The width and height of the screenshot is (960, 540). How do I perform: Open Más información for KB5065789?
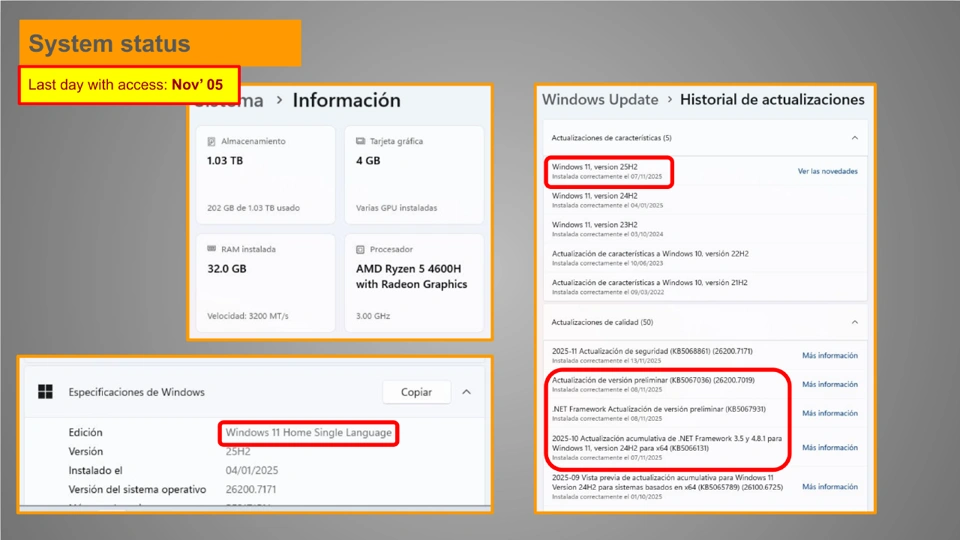(x=830, y=487)
